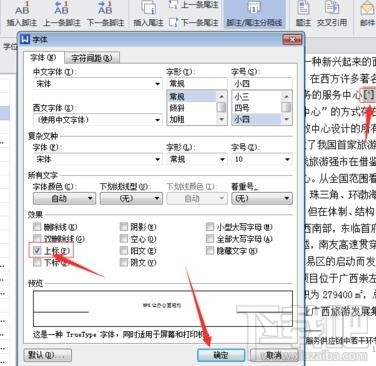Enable the 阴文 engrave checkbox
This screenshot has width=376, height=366.
[x=124, y=262]
